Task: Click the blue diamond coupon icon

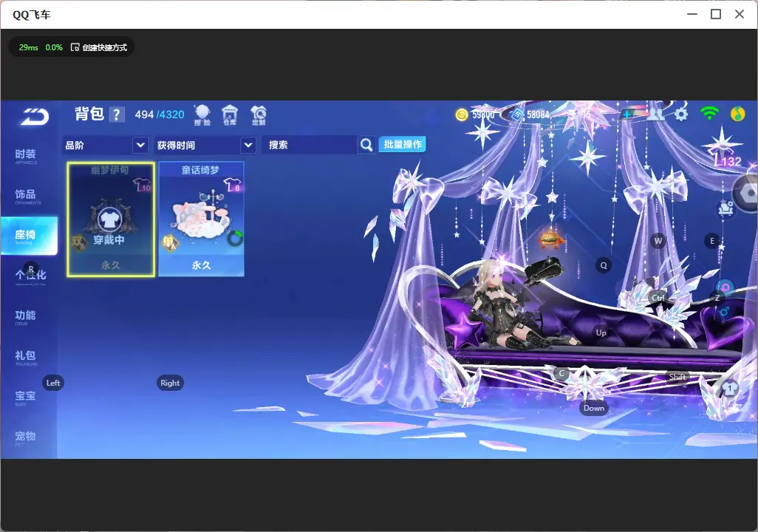Action: [516, 115]
